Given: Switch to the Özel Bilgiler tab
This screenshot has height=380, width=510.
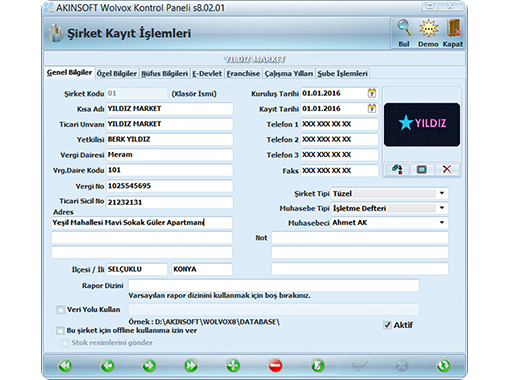Looking at the screenshot, I should click(x=117, y=73).
